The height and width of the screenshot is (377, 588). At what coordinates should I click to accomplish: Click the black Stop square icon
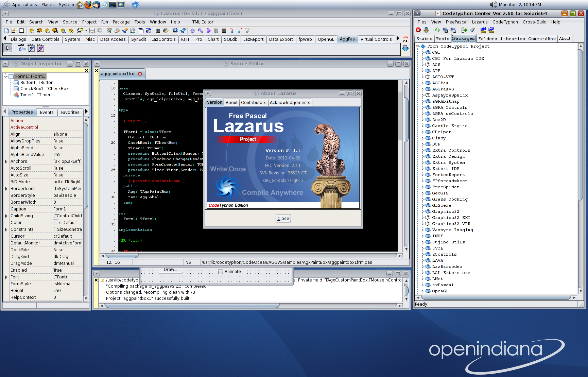pyautogui.click(x=224, y=31)
